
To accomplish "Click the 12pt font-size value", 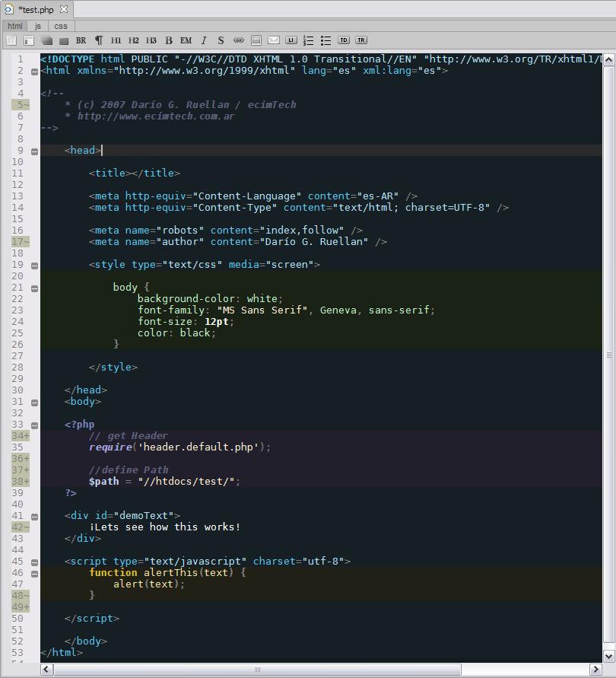I will pos(217,322).
